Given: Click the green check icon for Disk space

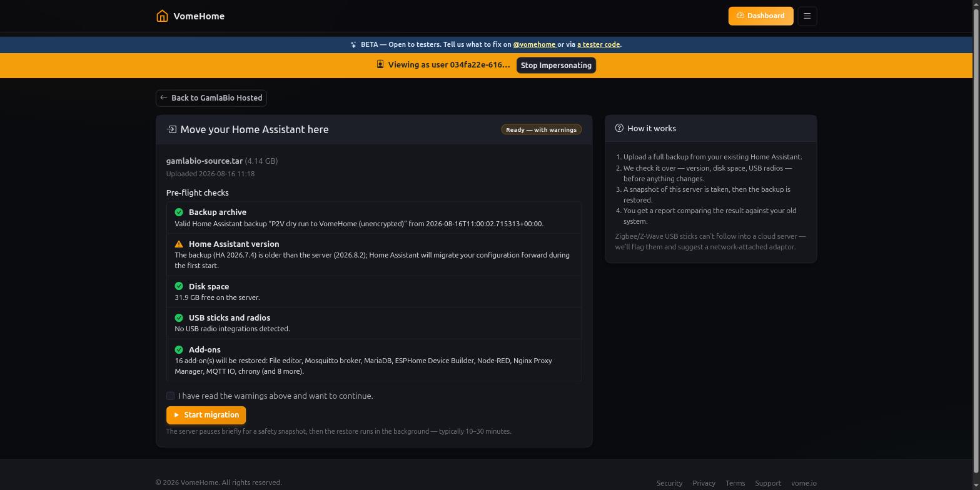Looking at the screenshot, I should tap(179, 287).
